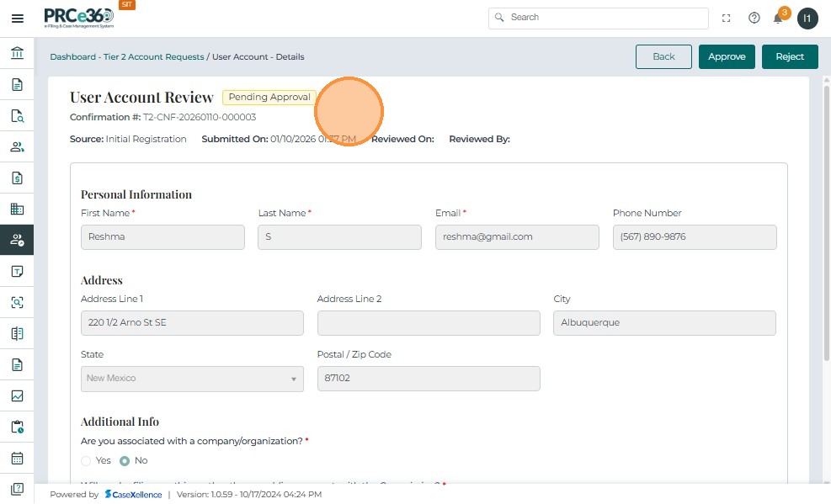The image size is (831, 504).
Task: Open the question mark pages sidebar icon
Action: coord(17,489)
